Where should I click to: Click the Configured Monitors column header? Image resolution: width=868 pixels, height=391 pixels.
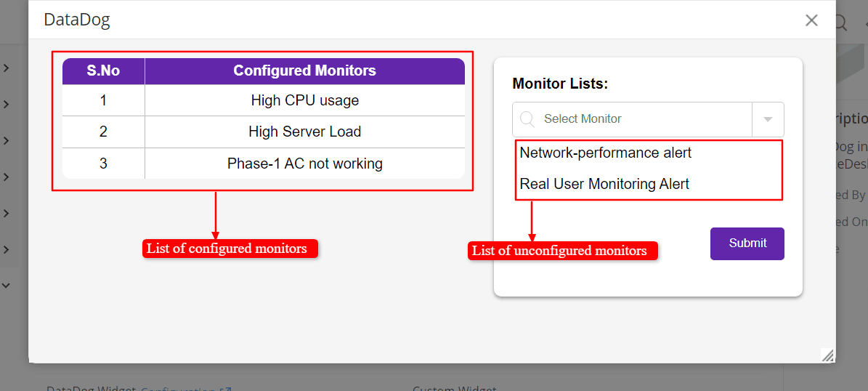point(304,71)
